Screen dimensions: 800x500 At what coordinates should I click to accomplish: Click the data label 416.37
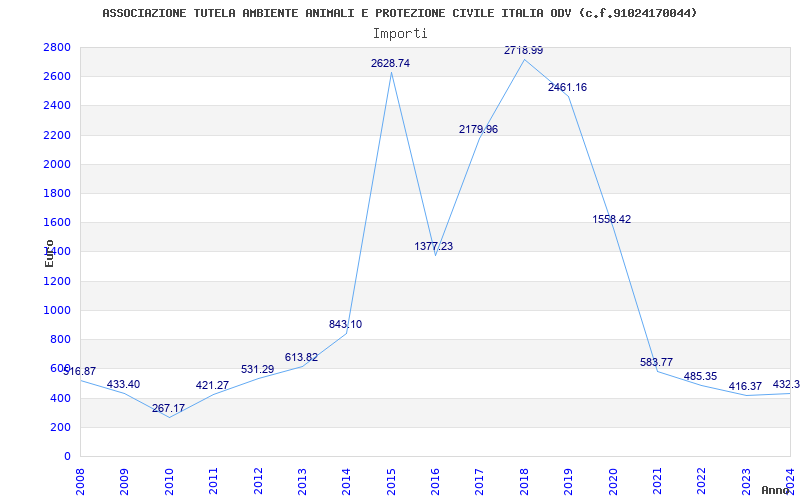(x=745, y=386)
